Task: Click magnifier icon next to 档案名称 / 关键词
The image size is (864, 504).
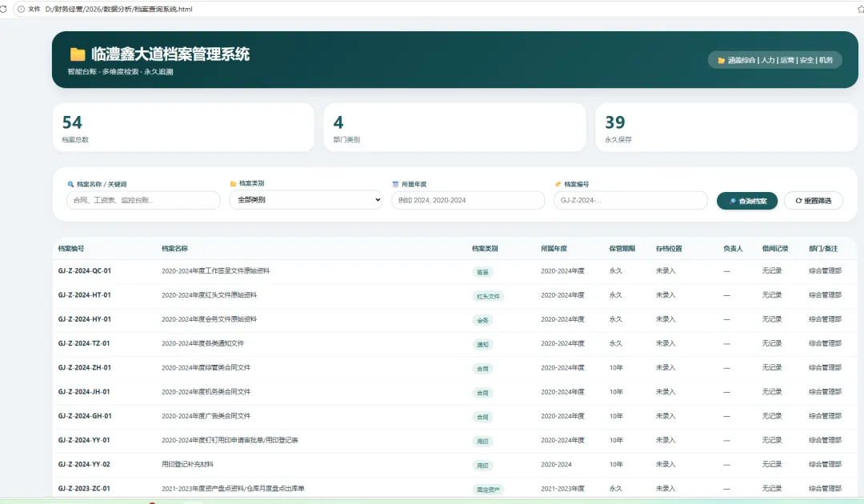Action: point(70,184)
